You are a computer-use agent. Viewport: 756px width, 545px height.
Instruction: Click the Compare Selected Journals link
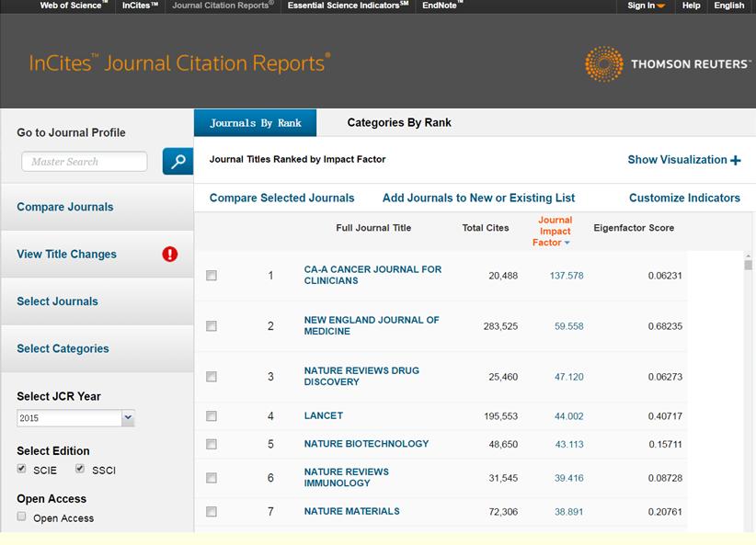(x=281, y=198)
